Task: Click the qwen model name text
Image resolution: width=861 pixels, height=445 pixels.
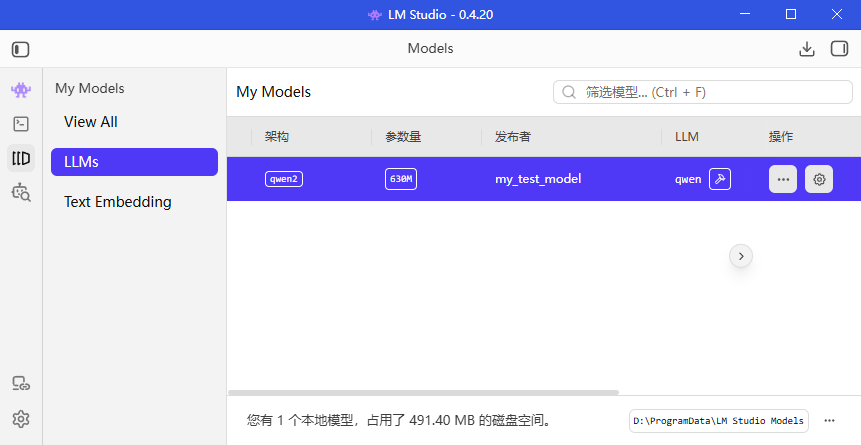Action: (x=688, y=180)
